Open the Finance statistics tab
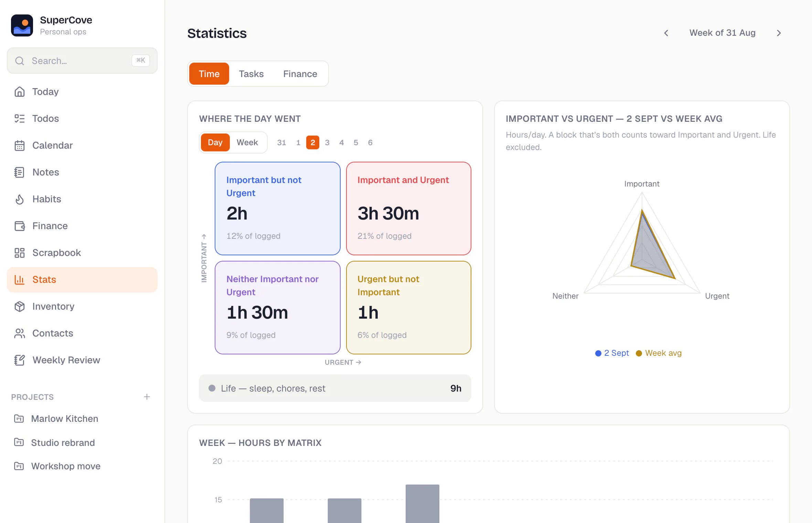812x523 pixels. coord(300,74)
